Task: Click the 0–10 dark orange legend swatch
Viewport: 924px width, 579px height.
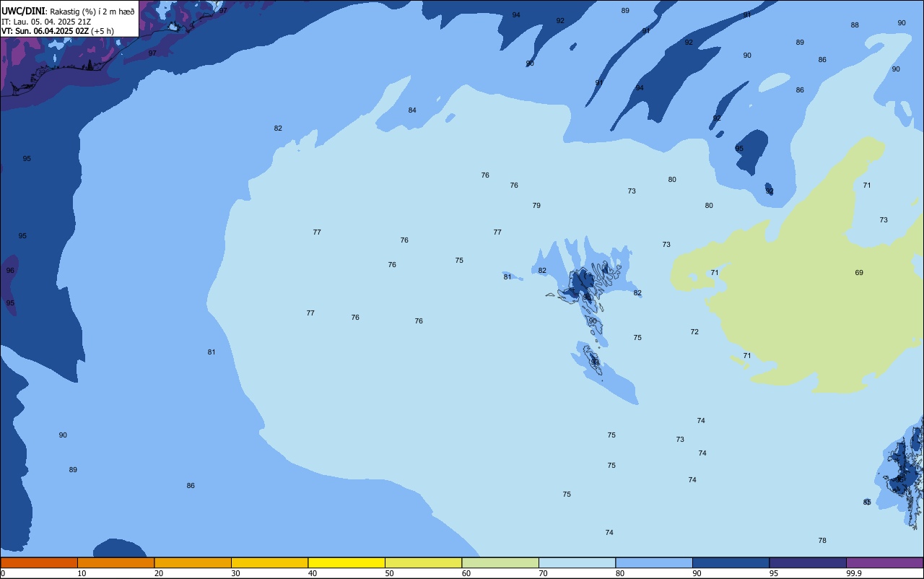Action: (x=39, y=562)
